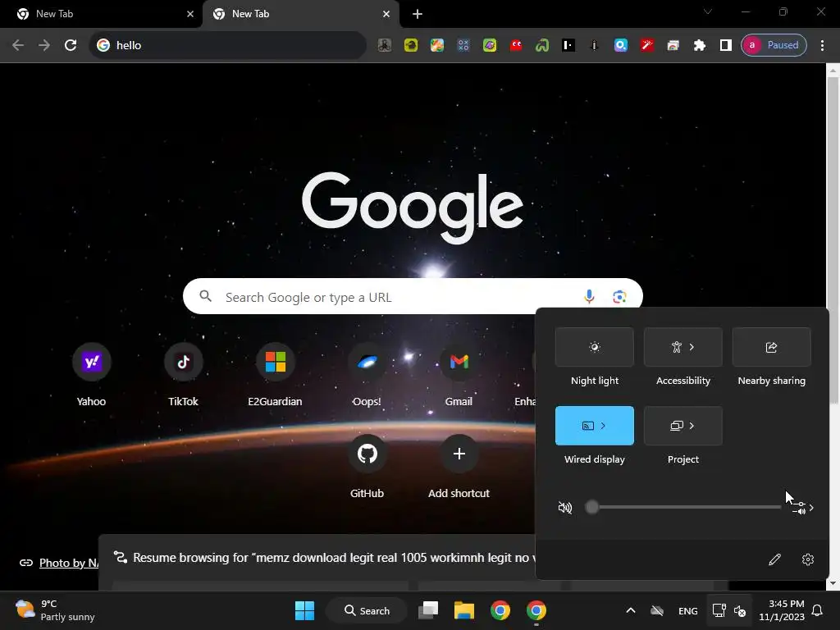The image size is (840, 630).
Task: Open Chrome's three-dot menu
Action: click(x=822, y=46)
